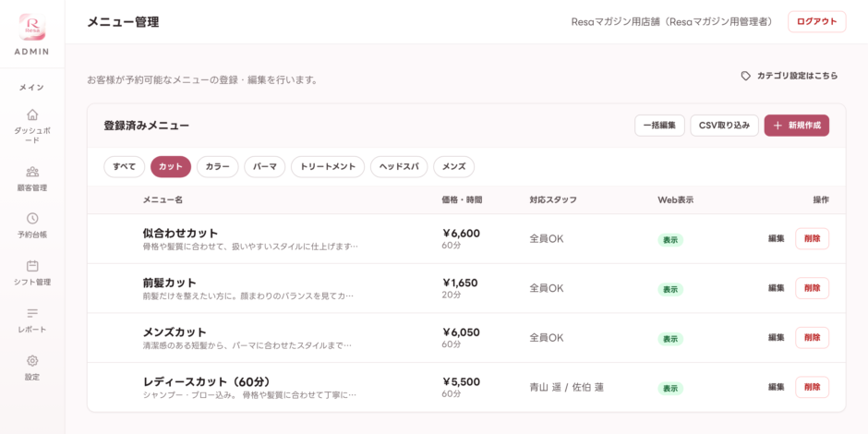Click the Web表示 column header
This screenshot has height=434, width=868.
point(675,199)
